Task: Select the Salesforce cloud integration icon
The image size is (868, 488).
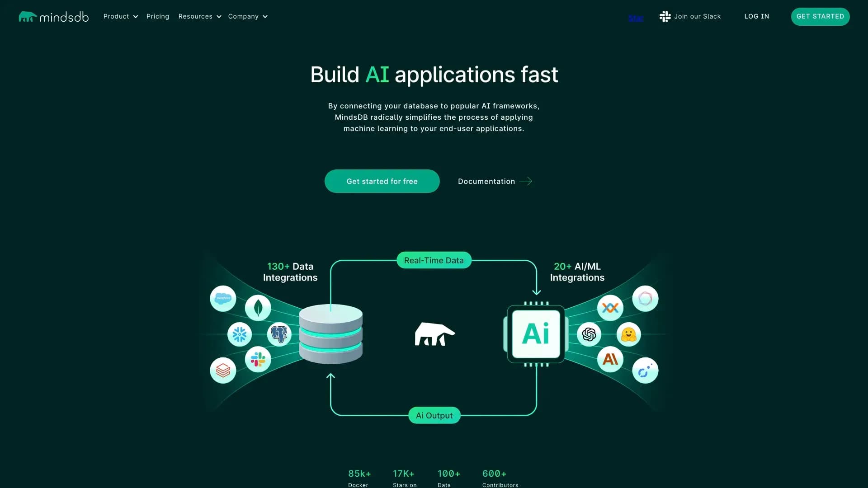Action: 223,298
